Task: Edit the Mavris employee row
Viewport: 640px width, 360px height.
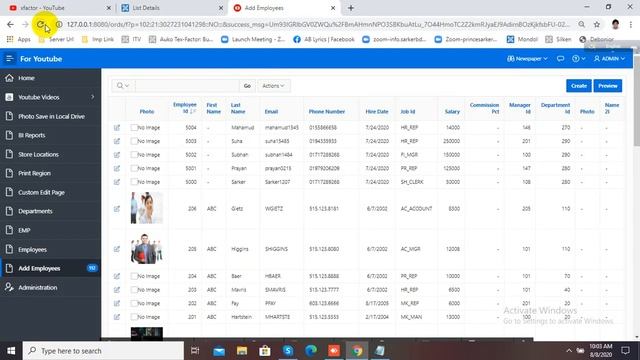Action: tap(117, 290)
